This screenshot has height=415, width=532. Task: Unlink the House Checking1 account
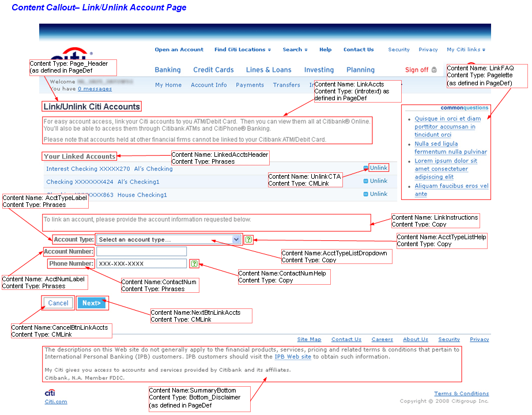pyautogui.click(x=378, y=194)
